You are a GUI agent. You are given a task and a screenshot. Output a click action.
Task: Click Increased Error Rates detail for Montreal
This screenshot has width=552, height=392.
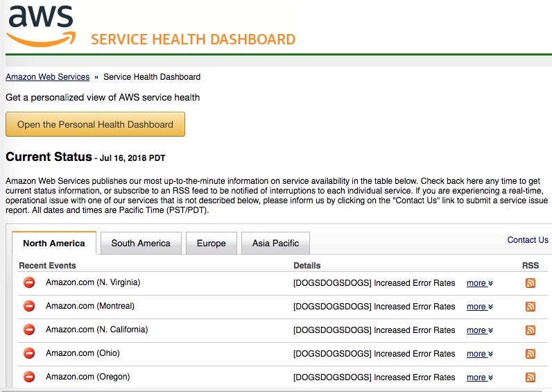click(x=374, y=307)
